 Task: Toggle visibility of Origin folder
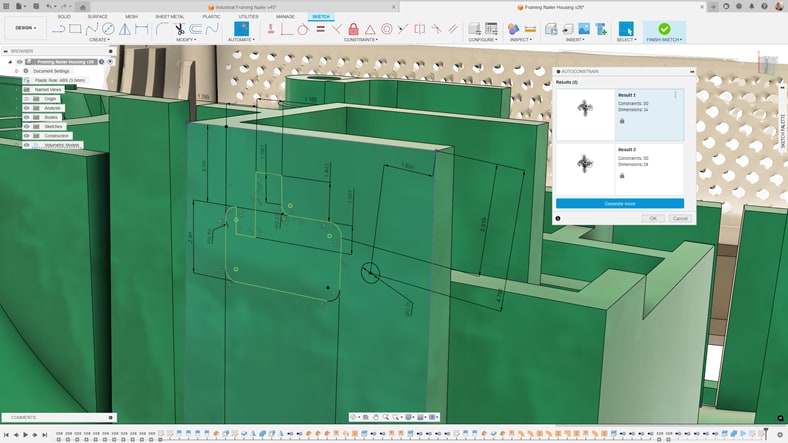[27, 99]
